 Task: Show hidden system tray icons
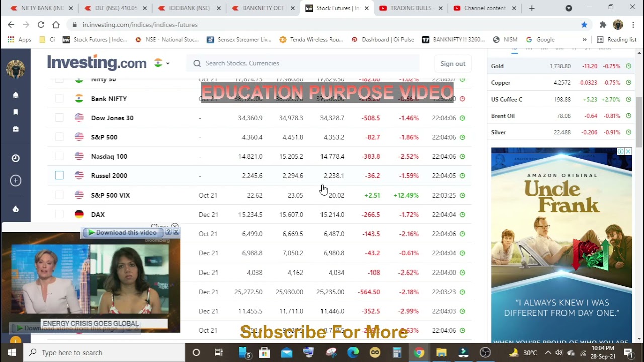click(x=548, y=352)
